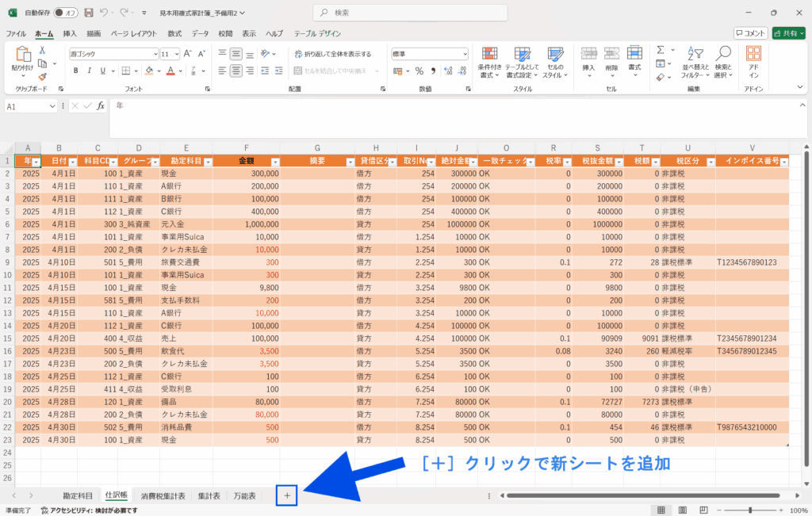The height and width of the screenshot is (516, 812).
Task: Click the Conditional Formatting icon
Action: pyautogui.click(x=489, y=54)
